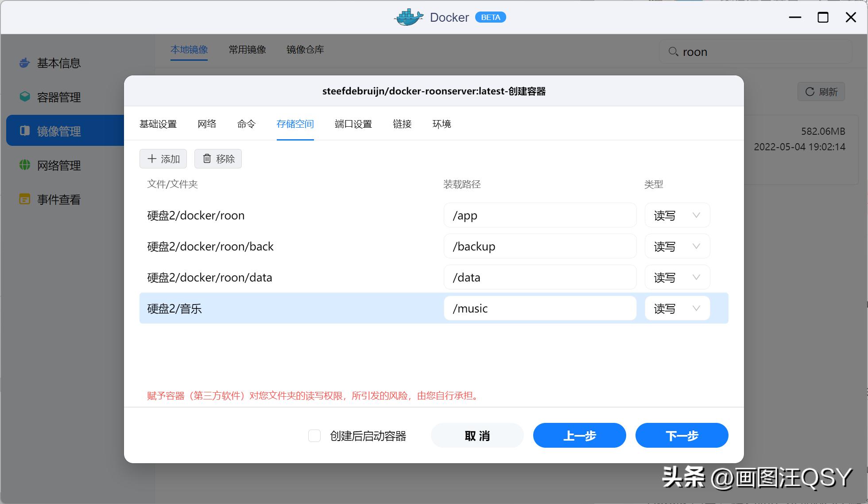Switch to the 端口设置 tab
The height and width of the screenshot is (504, 868).
coord(353,124)
